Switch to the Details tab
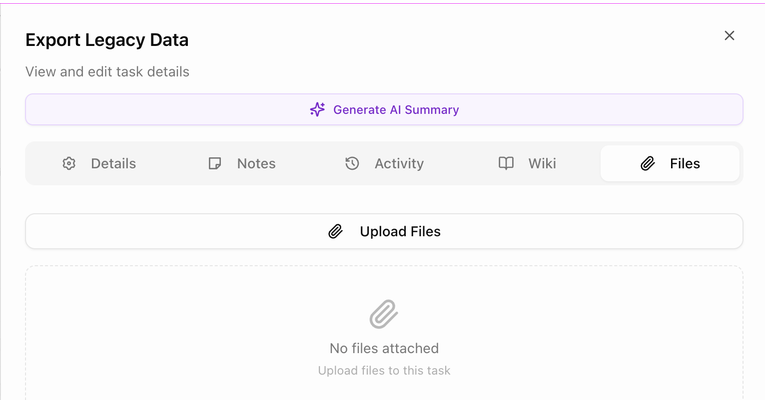Screen dimensions: 768x400 coord(99,164)
